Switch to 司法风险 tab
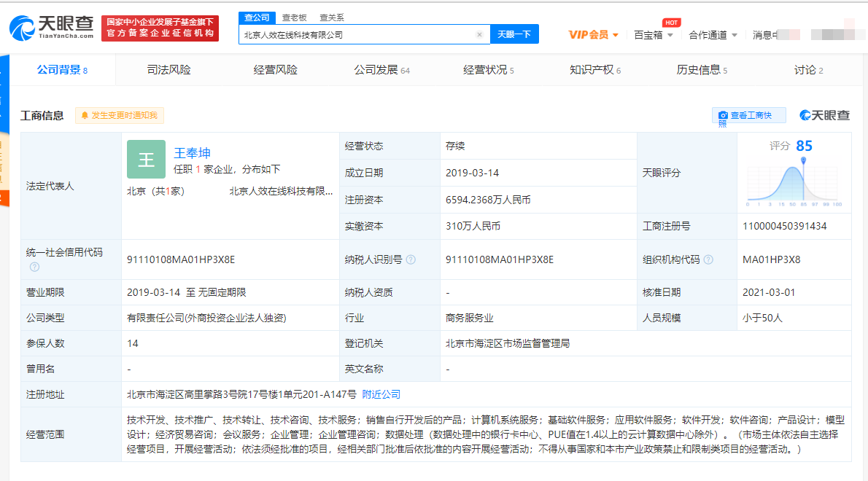Image resolution: width=868 pixels, height=481 pixels. [x=168, y=70]
